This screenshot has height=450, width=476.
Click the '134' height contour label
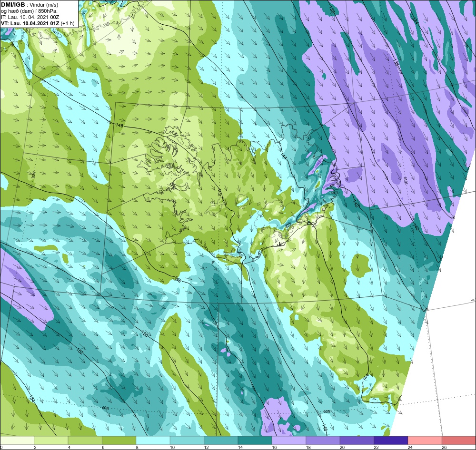(x=416, y=20)
